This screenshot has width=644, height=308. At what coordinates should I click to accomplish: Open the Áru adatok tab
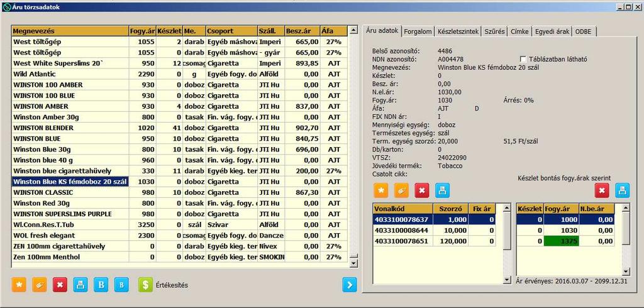point(382,31)
